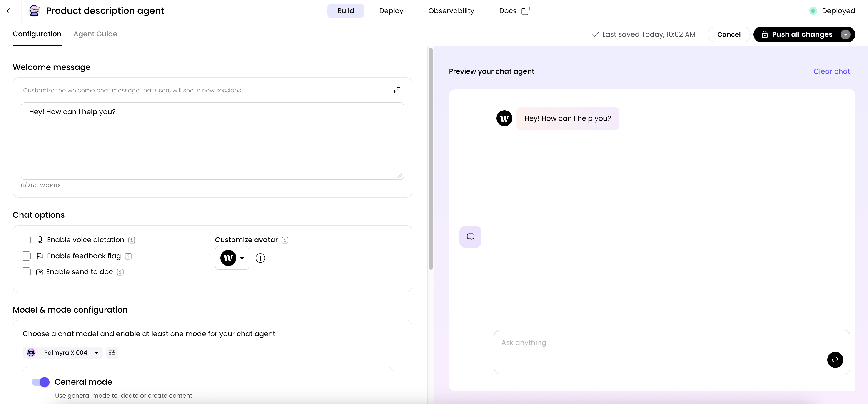Click 'Last saved Today, 10:02 AM' text

point(649,34)
